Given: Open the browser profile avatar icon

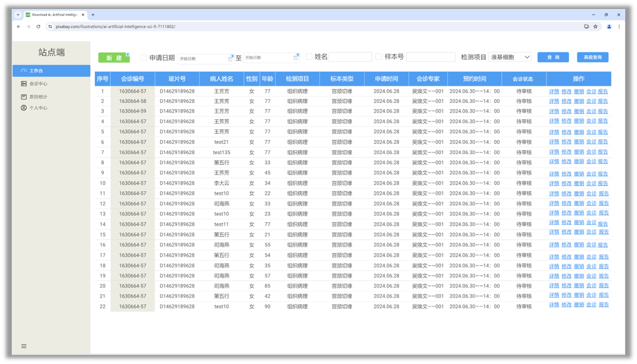Looking at the screenshot, I should pos(609,26).
